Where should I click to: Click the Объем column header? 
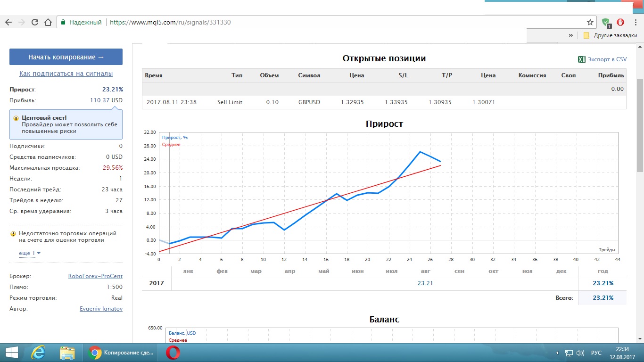click(269, 75)
